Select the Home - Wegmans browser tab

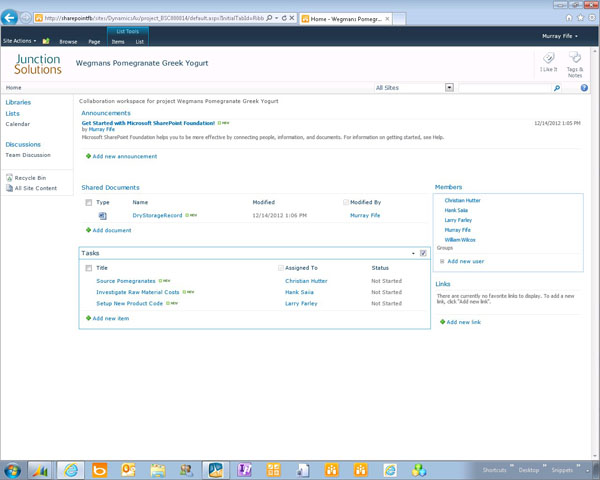[346, 19]
